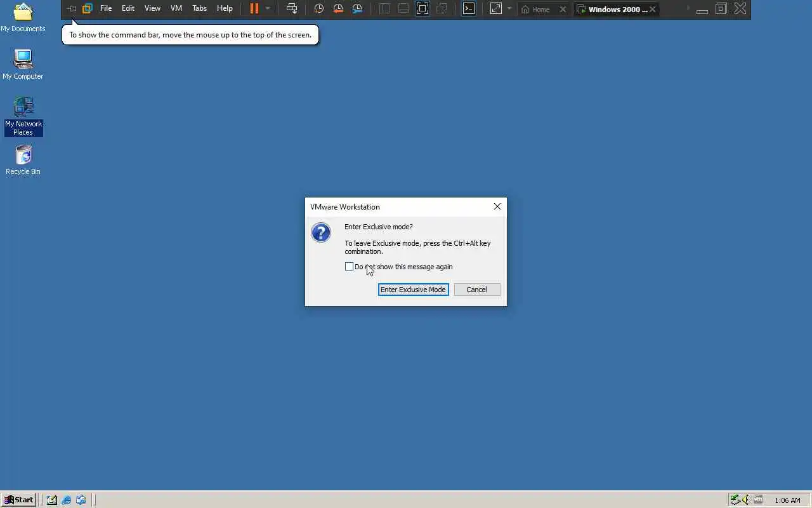
Task: Open the Tabs menu
Action: point(199,9)
